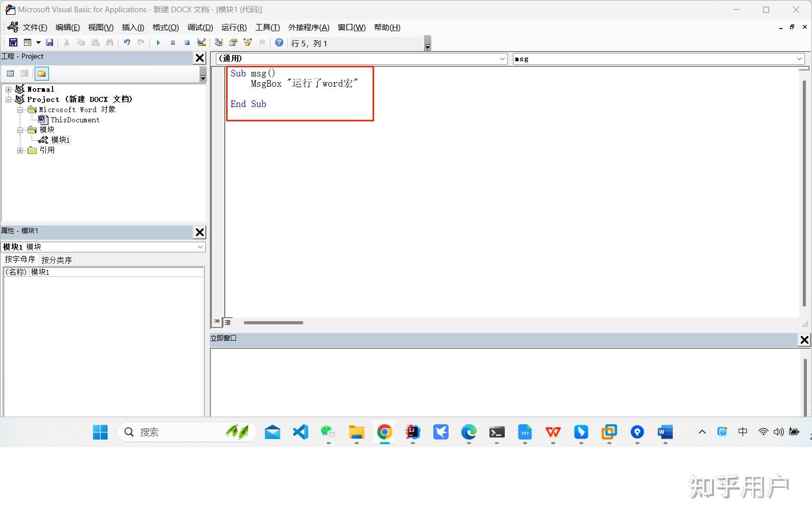
Task: Select ThisDocument in project tree
Action: click(x=75, y=120)
